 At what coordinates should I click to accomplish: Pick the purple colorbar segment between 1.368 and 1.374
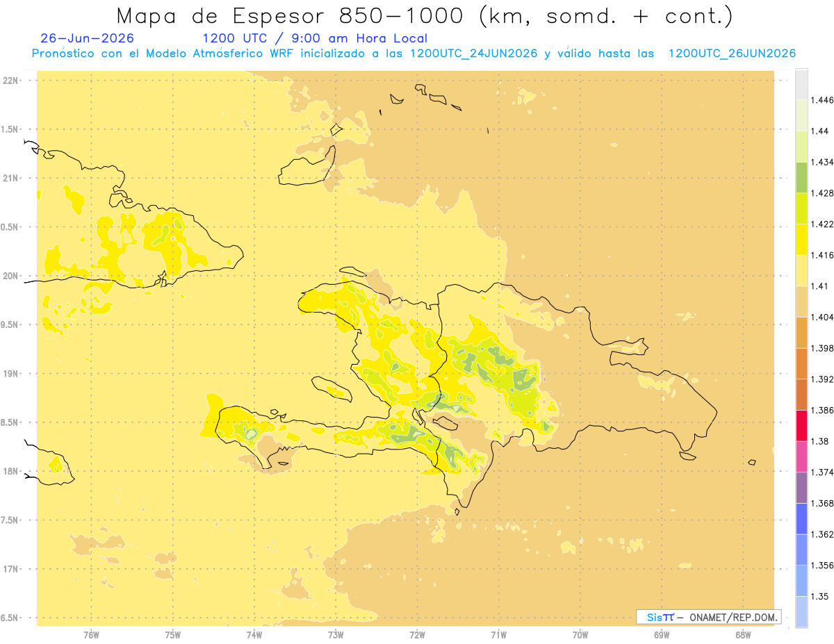click(801, 488)
